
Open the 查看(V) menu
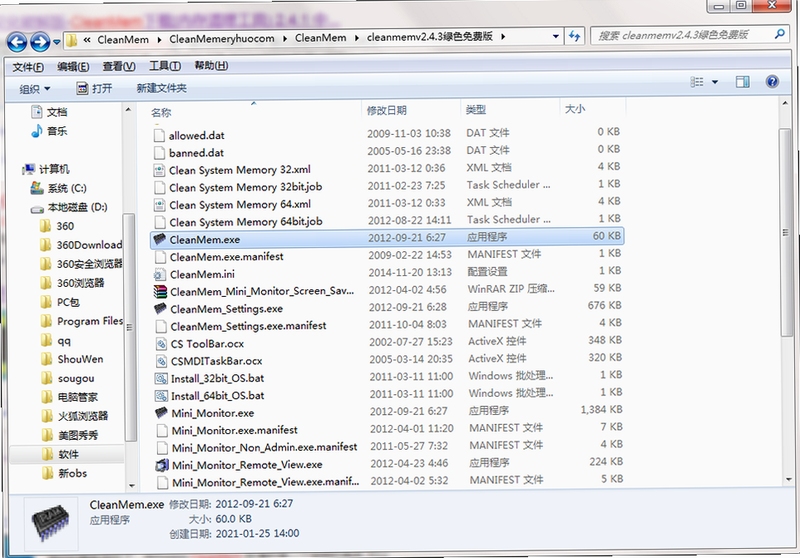(x=119, y=66)
